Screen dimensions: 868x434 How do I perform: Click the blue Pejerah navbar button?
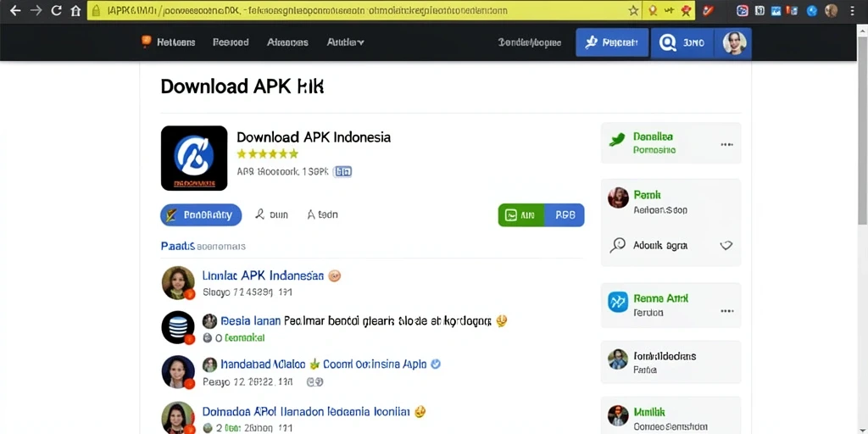[x=612, y=42]
